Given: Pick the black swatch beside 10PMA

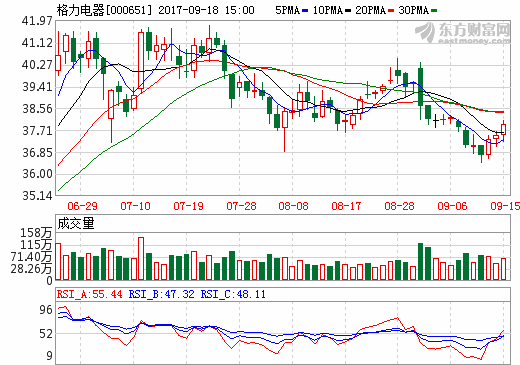Looking at the screenshot, I should pos(348,11).
